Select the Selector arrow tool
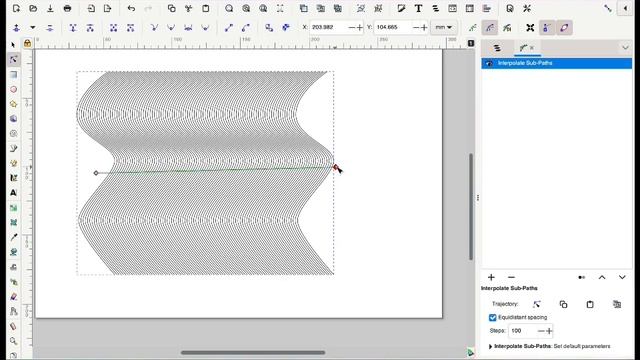The width and height of the screenshot is (640, 360). [13, 44]
